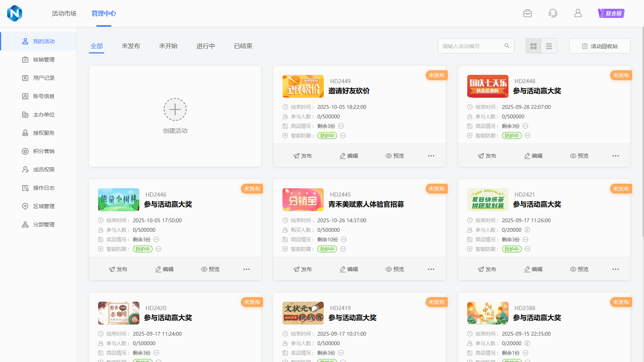Open 核销管理 in the left sidebar
This screenshot has height=362, width=644.
click(44, 60)
